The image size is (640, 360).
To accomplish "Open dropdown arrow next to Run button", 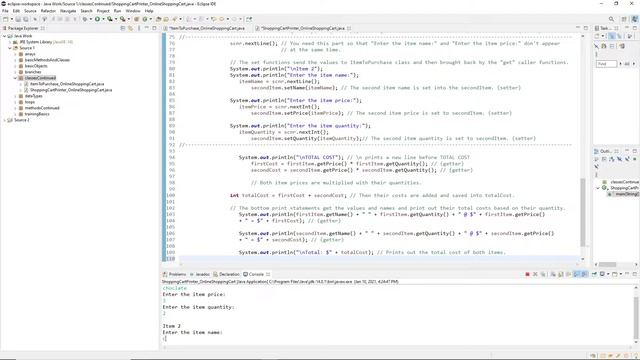I will pyautogui.click(x=103, y=19).
